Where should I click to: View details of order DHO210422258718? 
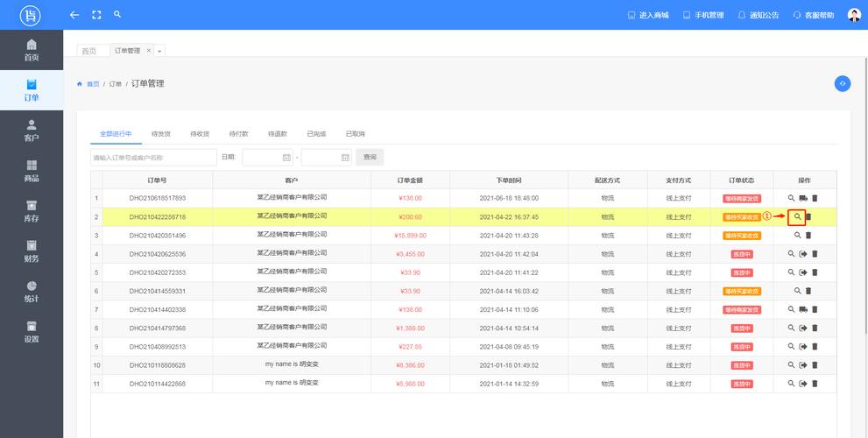[797, 216]
